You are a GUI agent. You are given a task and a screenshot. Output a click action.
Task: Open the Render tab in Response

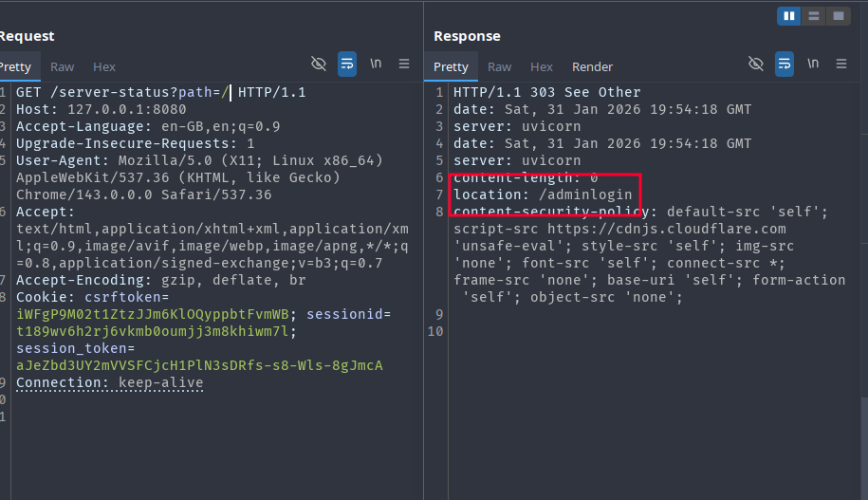pyautogui.click(x=592, y=66)
